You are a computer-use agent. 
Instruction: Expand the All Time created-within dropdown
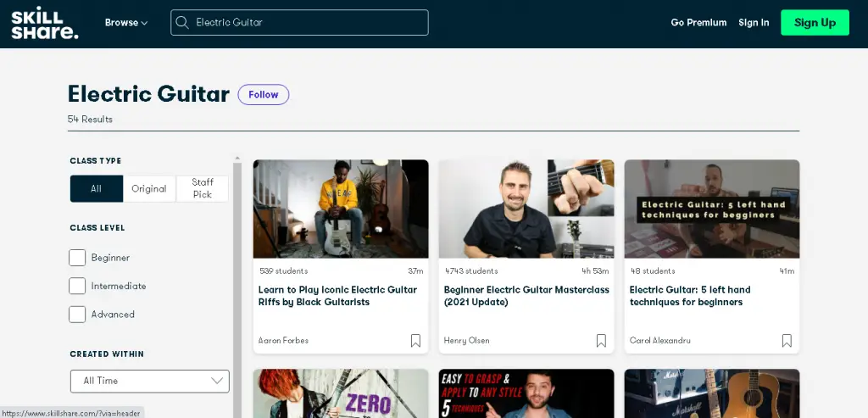149,382
